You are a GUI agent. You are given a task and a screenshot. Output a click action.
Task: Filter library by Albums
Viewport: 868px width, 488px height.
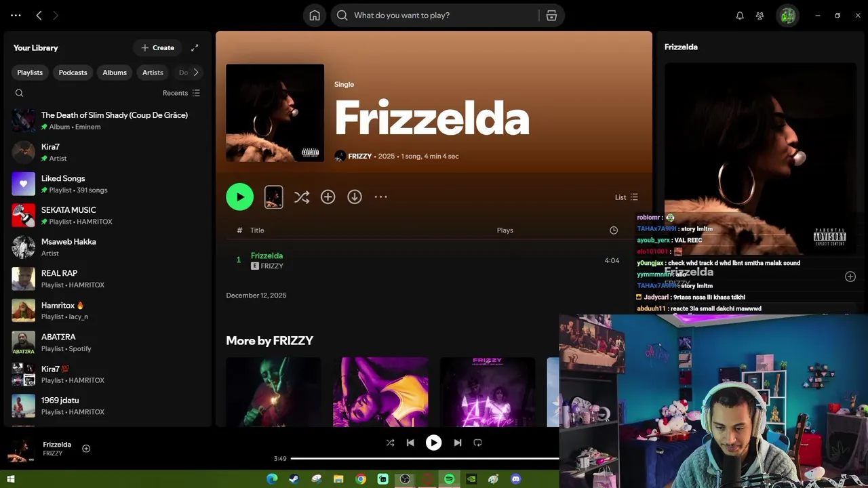point(115,73)
